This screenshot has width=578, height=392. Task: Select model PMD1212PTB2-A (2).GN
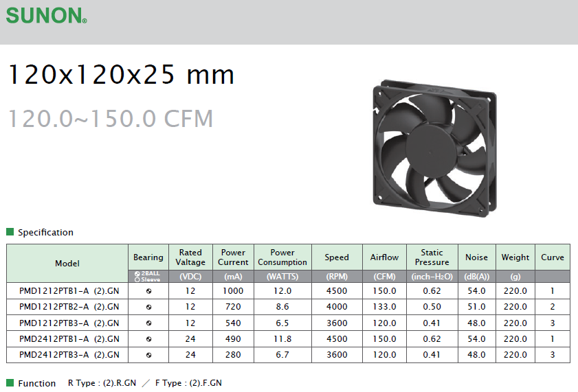point(69,307)
